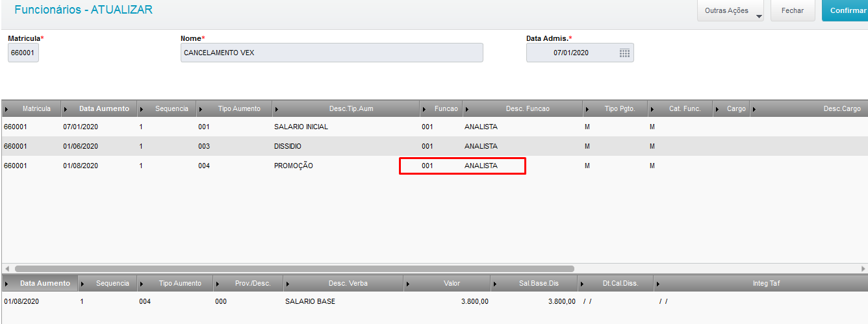
Task: Click lower grid Sequencia header
Action: point(108,283)
